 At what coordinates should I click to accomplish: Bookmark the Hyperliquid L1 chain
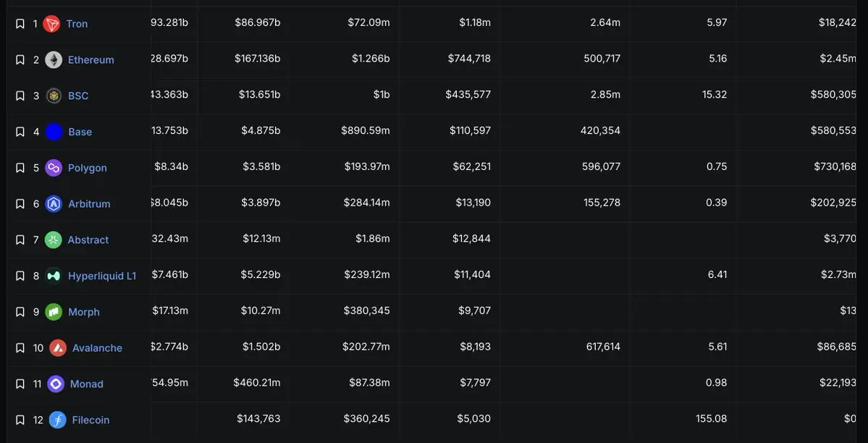click(x=20, y=276)
